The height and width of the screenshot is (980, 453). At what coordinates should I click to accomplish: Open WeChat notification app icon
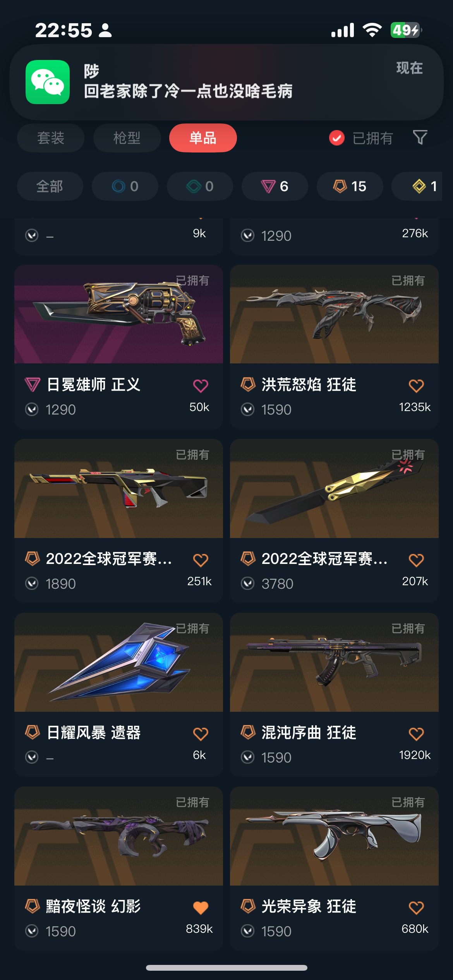click(48, 82)
